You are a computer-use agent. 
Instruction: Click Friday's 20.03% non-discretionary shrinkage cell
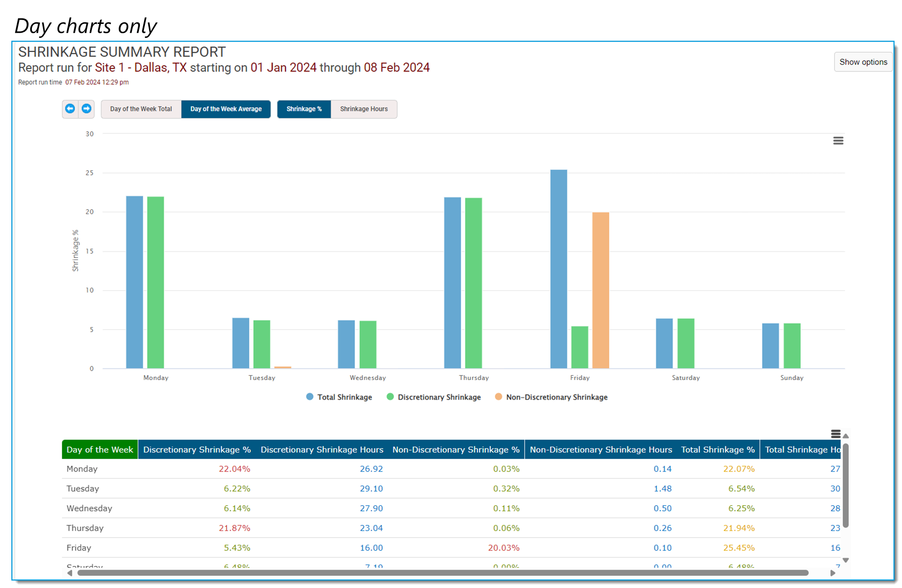point(503,548)
